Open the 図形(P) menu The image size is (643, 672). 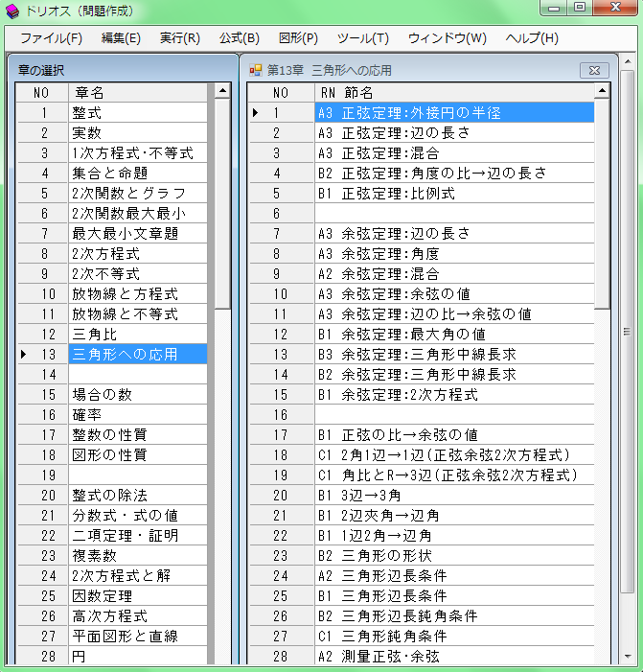(298, 38)
